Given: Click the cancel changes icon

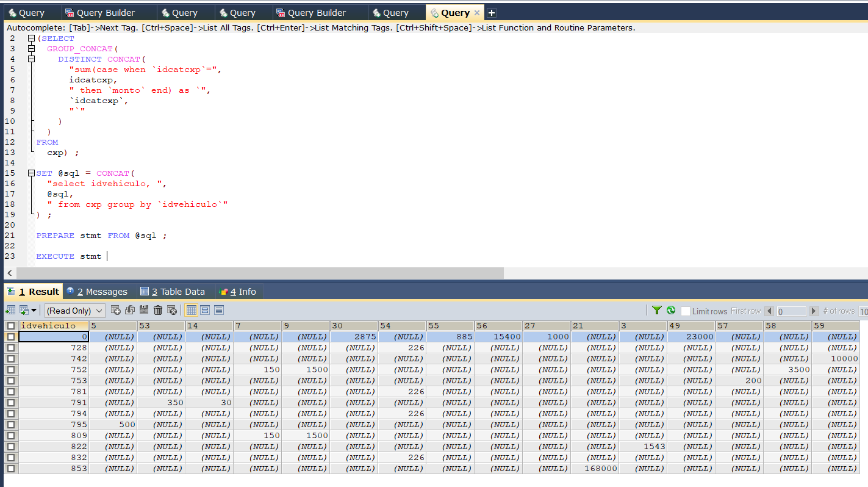Looking at the screenshot, I should click(x=172, y=310).
